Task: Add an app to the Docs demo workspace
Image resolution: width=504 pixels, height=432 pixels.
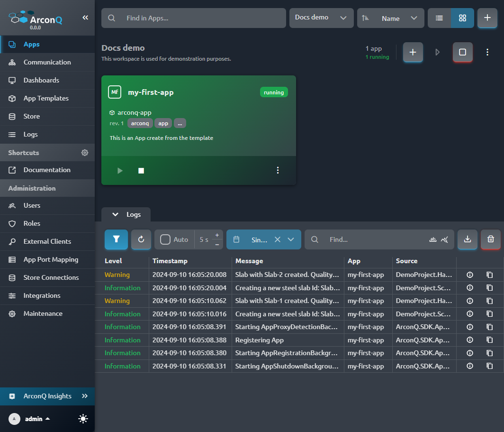Action: (413, 52)
